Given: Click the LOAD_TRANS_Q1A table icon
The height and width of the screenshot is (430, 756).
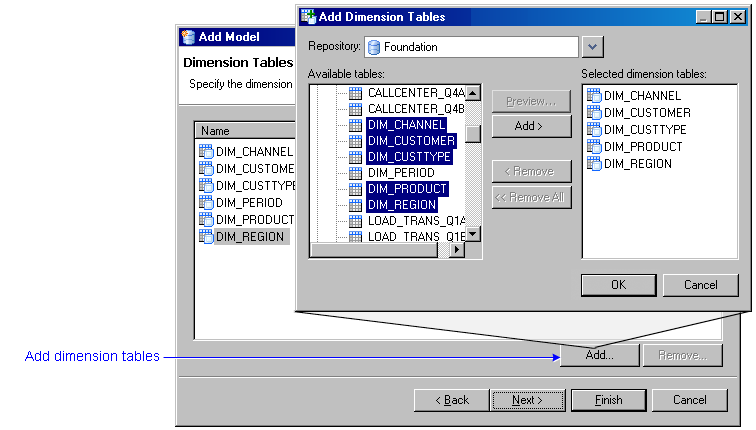Looking at the screenshot, I should pos(355,221).
